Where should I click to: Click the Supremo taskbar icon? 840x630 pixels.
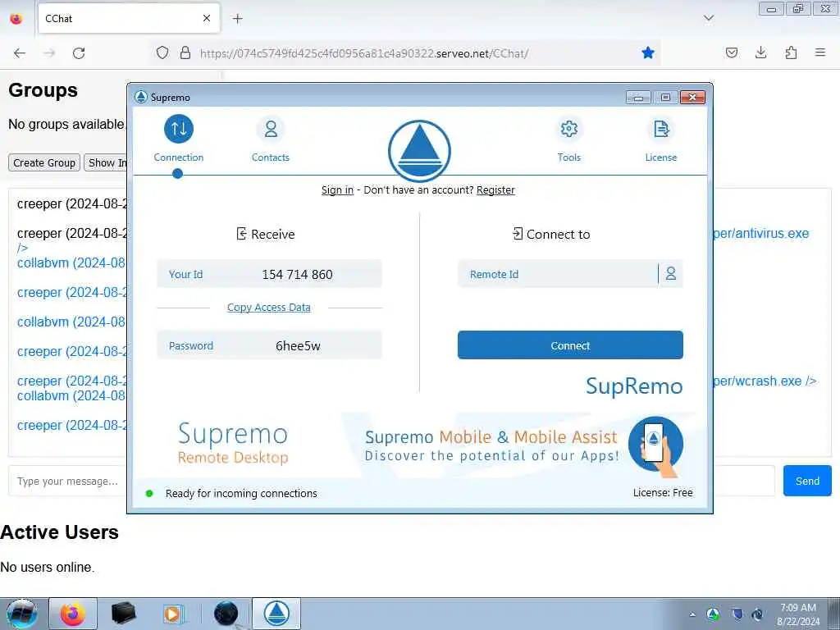tap(276, 614)
